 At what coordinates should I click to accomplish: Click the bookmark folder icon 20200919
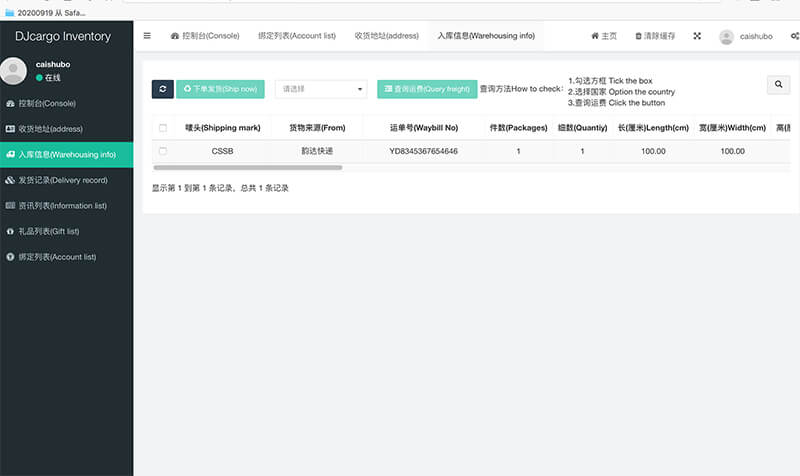coord(9,13)
